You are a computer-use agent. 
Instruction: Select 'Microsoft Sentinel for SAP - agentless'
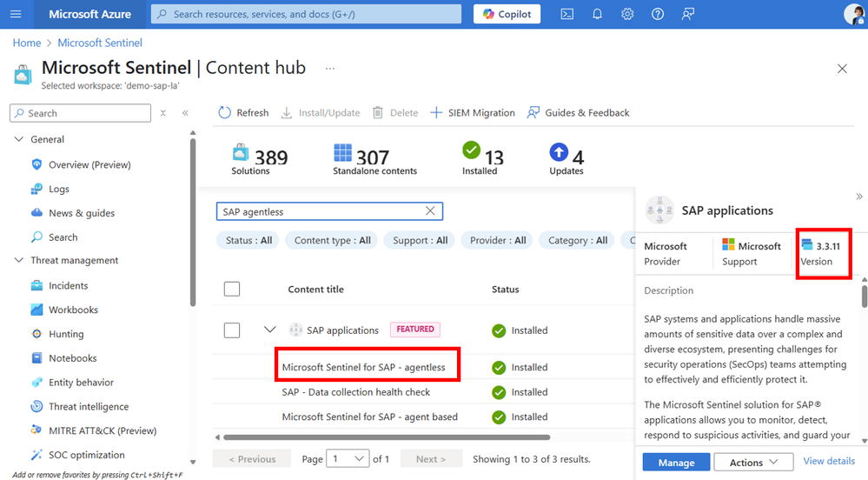click(364, 367)
